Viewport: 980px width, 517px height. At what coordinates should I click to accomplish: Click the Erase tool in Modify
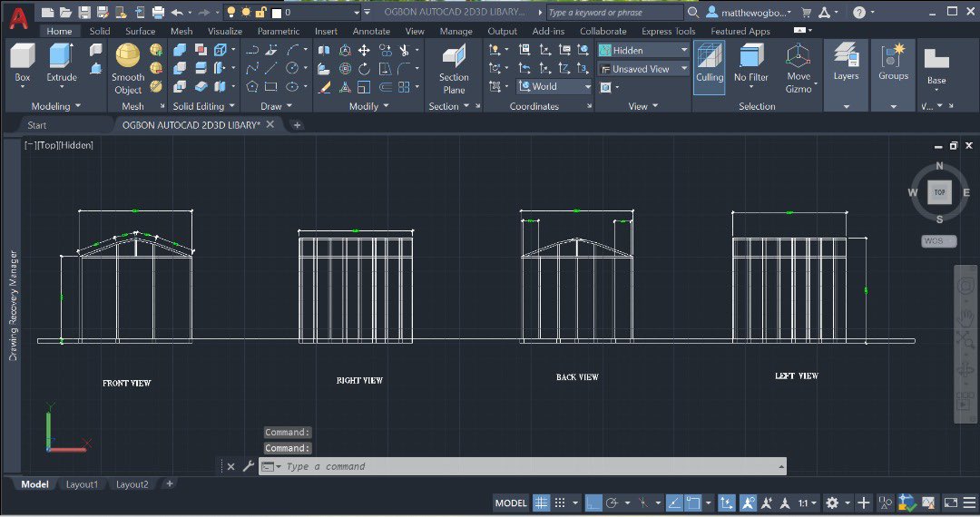324,87
